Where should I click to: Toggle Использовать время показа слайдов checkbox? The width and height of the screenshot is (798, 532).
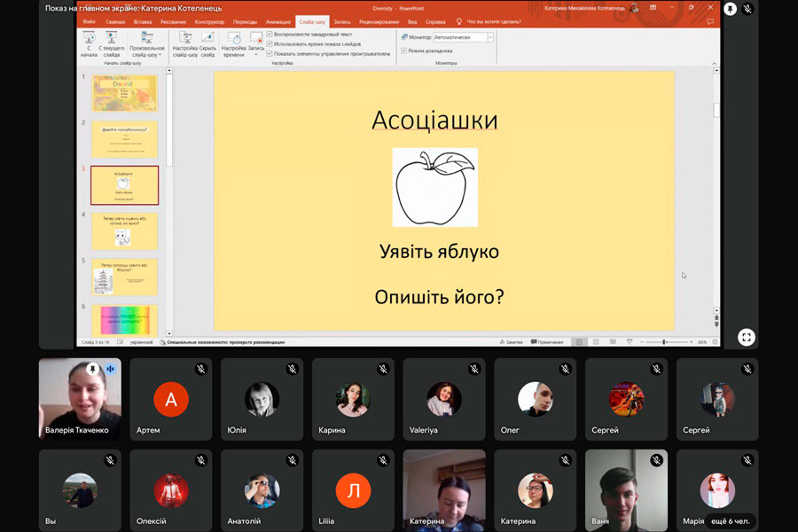270,43
